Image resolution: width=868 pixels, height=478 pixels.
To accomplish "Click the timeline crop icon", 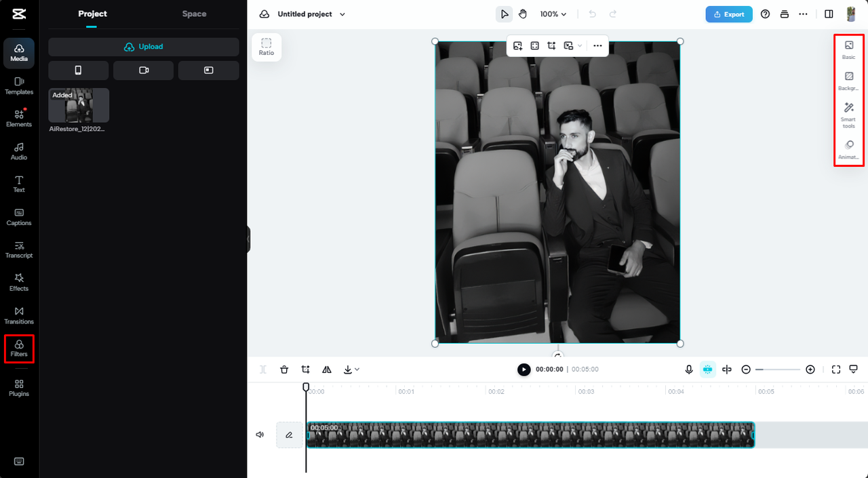I will [x=306, y=370].
